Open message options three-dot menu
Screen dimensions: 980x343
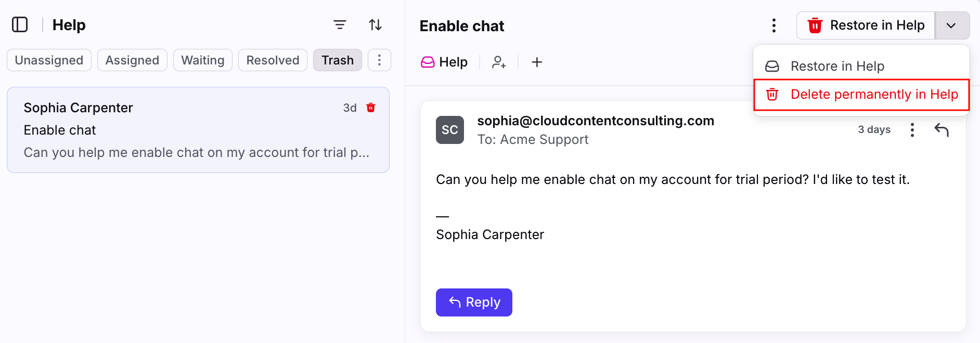(912, 129)
